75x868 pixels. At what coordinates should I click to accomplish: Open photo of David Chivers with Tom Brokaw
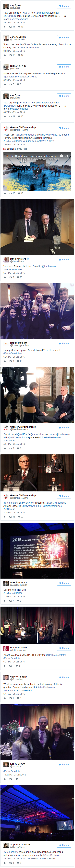click(37, 227)
